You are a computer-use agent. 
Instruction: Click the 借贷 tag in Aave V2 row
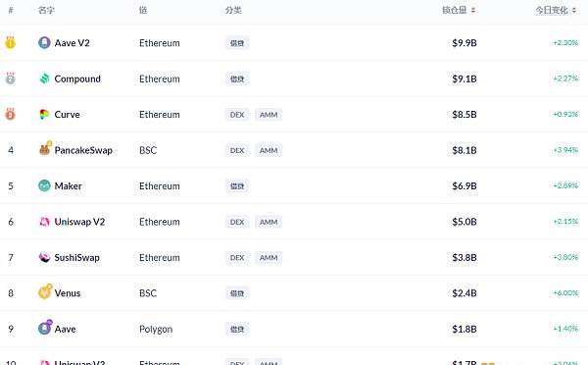click(237, 43)
